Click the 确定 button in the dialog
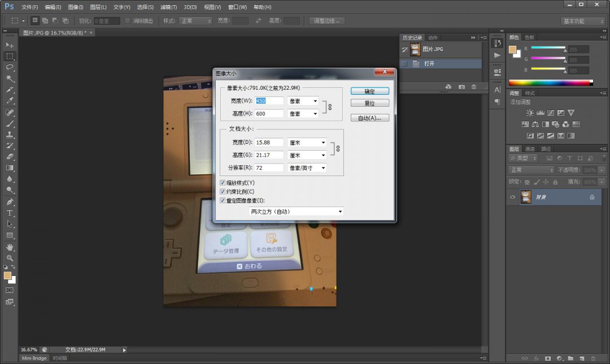This screenshot has width=610, height=364. coord(369,91)
